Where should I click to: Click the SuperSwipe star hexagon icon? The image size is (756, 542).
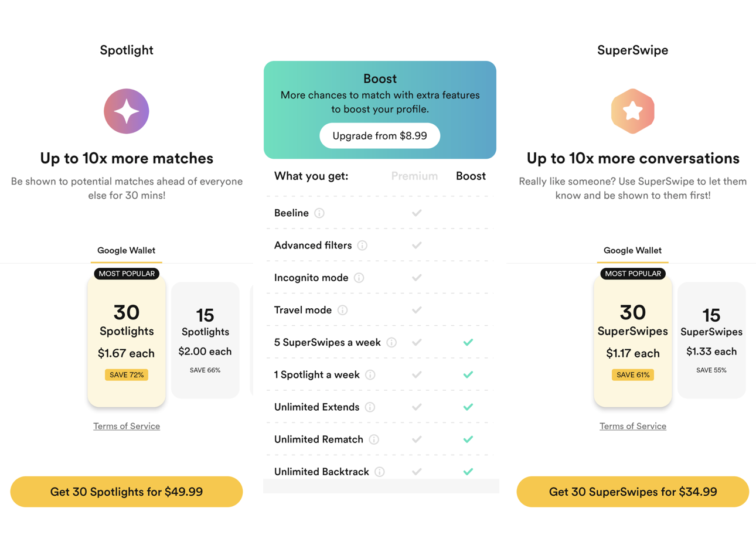click(x=632, y=111)
